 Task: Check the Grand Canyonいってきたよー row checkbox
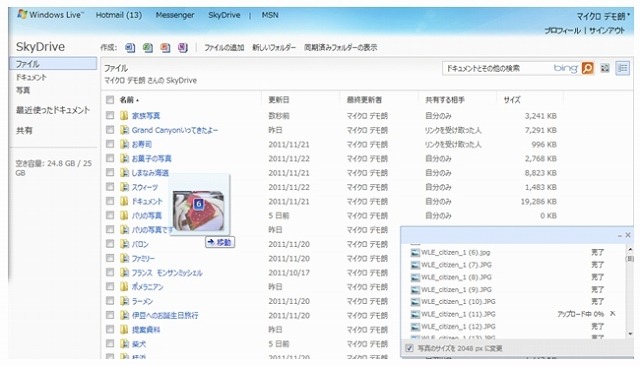coord(110,130)
